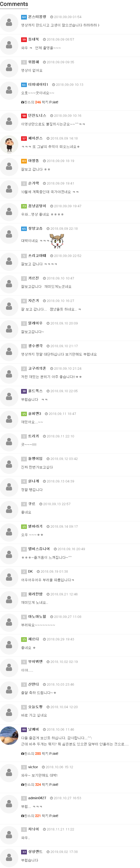This screenshot has height=868, width=140.
Task: Click the Comments section heading
Action: [x=14, y=4]
